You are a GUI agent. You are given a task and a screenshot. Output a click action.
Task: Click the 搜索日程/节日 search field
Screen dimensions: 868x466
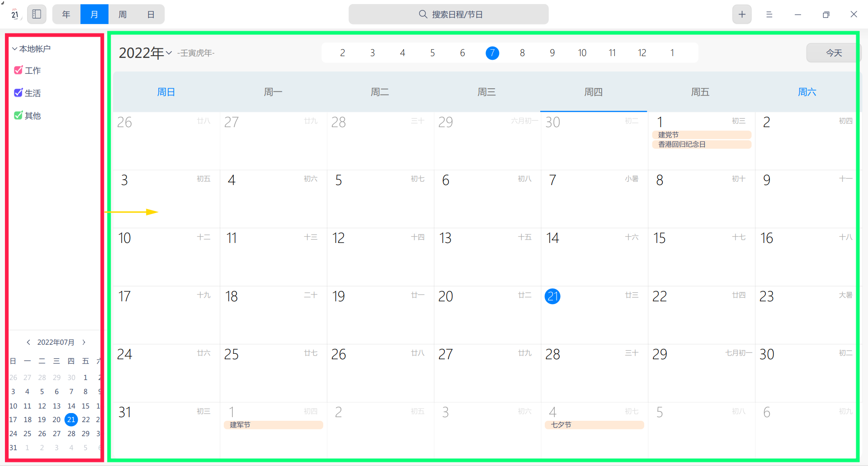tap(448, 14)
